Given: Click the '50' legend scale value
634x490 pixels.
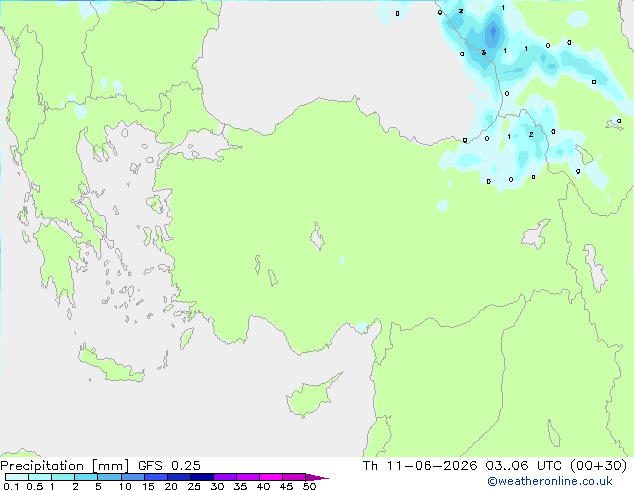Looking at the screenshot, I should pyautogui.click(x=309, y=486).
